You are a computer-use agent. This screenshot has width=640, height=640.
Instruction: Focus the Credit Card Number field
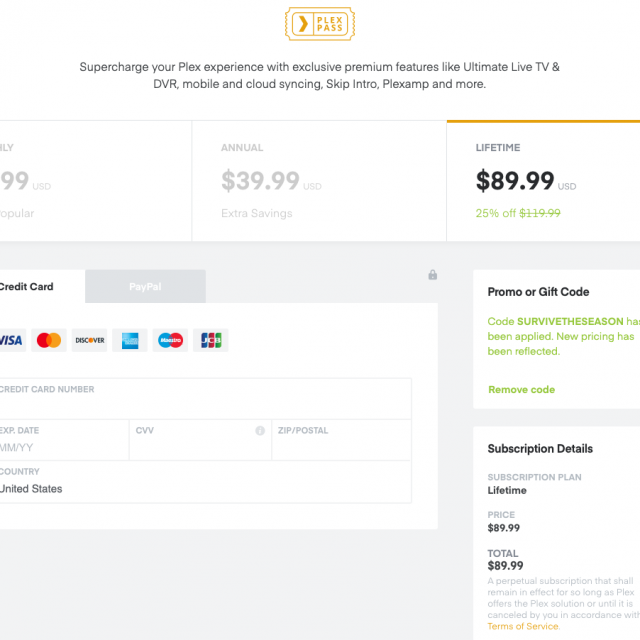coord(200,406)
